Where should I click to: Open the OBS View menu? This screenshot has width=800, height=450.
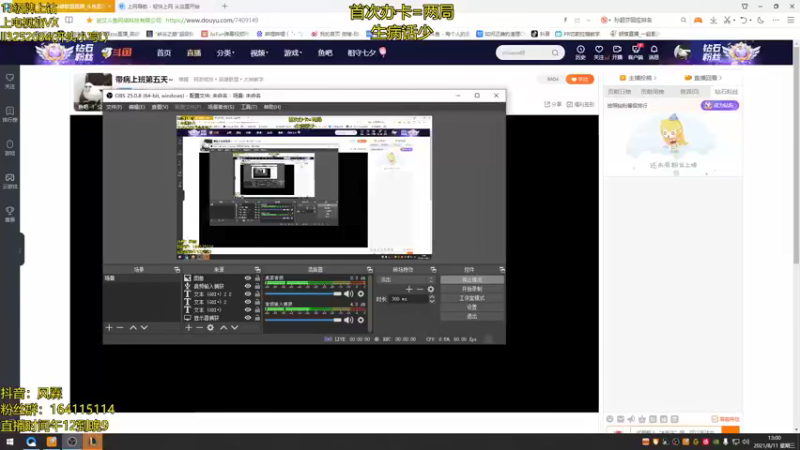160,107
